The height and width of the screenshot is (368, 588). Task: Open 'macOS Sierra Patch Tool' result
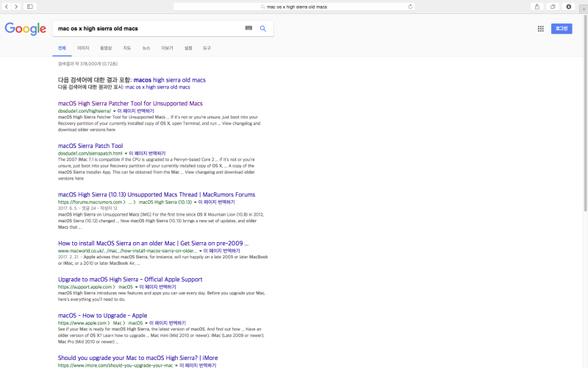(x=90, y=146)
